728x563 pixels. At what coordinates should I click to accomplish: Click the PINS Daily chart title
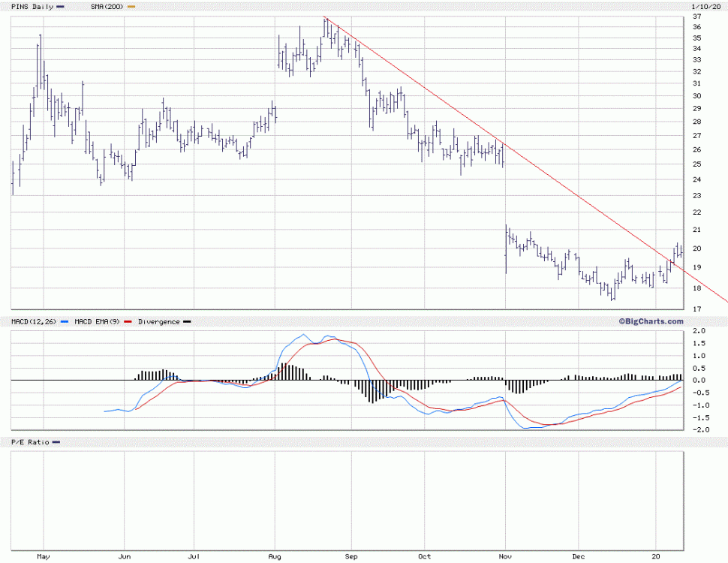(32, 7)
